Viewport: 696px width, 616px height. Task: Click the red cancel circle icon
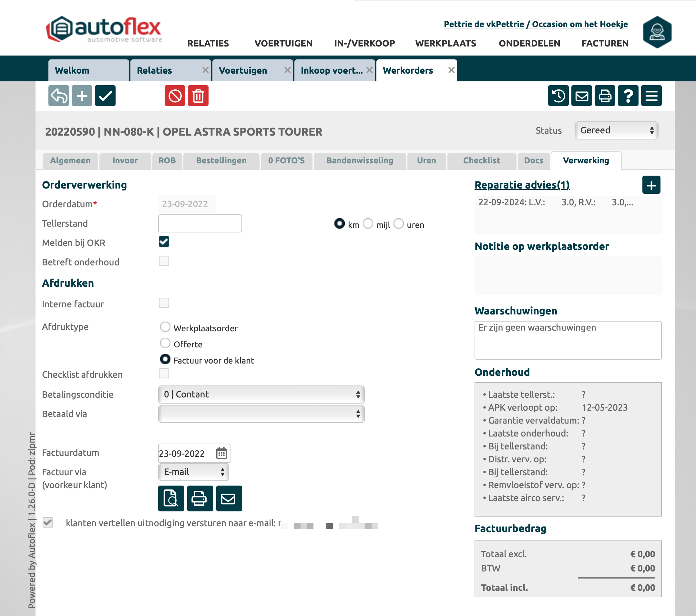point(175,96)
